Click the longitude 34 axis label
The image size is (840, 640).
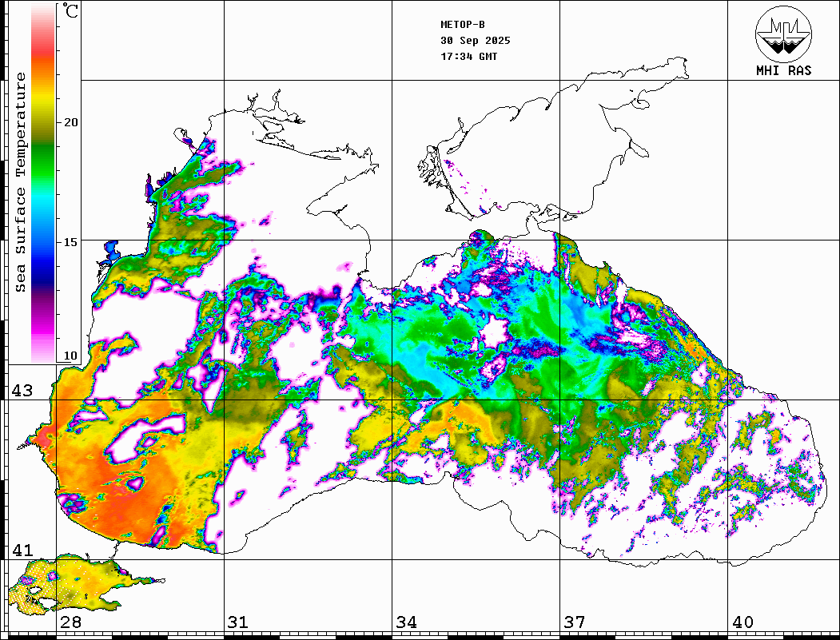(x=406, y=622)
